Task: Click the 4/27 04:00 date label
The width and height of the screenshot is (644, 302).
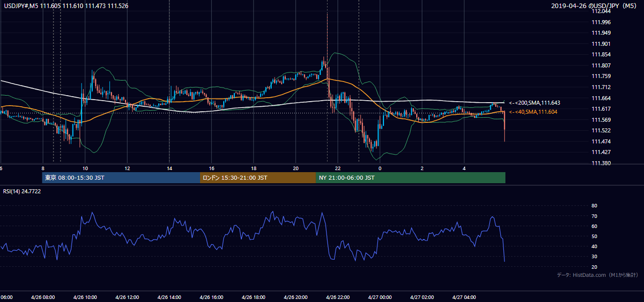Action: pos(464,297)
